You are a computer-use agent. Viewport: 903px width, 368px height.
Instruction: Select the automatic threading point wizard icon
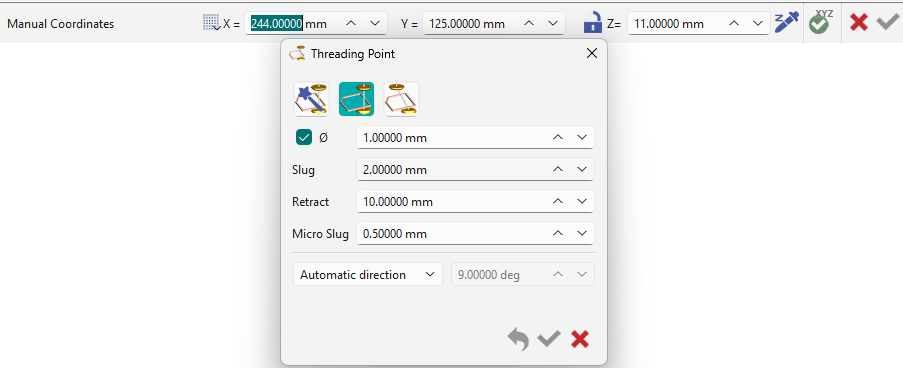(x=311, y=98)
